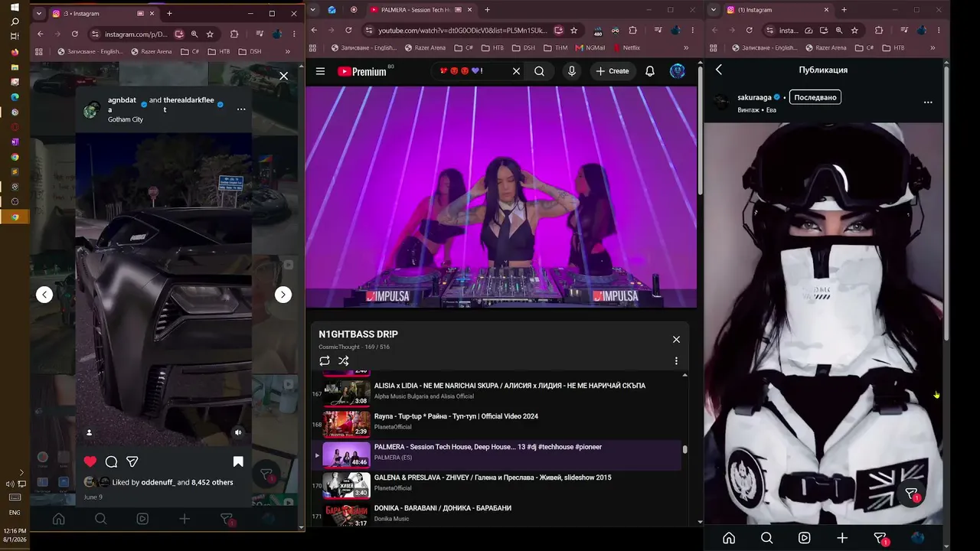Open the Windows Start menu
Viewport: 980px width, 551px height.
[x=15, y=8]
